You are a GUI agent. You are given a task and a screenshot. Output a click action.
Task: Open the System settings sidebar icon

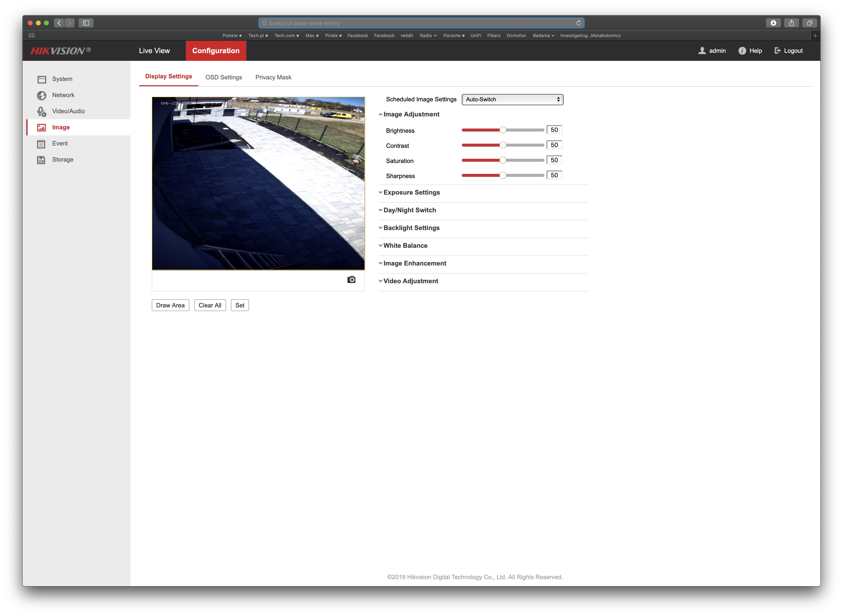(x=42, y=79)
